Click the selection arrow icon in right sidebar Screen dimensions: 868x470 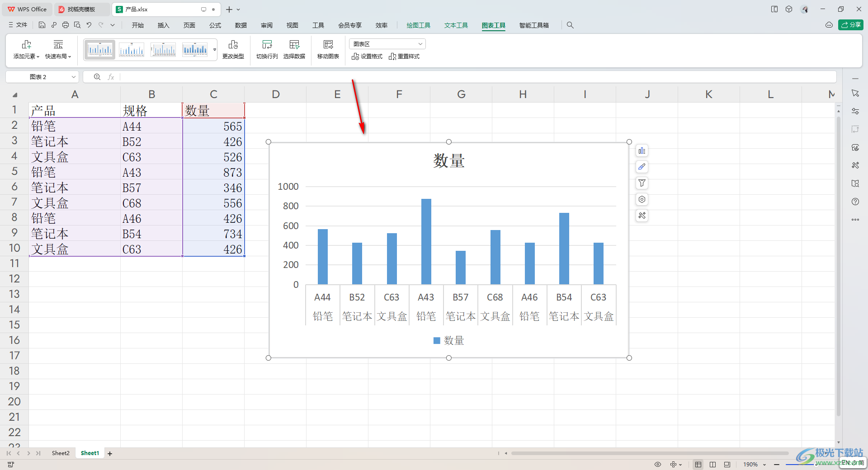coord(855,93)
